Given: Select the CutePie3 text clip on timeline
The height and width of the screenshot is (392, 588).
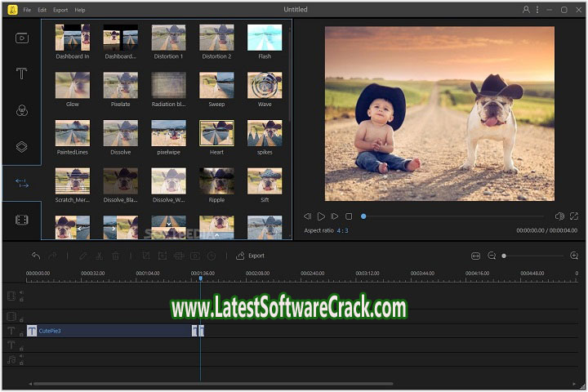Looking at the screenshot, I should [110, 331].
